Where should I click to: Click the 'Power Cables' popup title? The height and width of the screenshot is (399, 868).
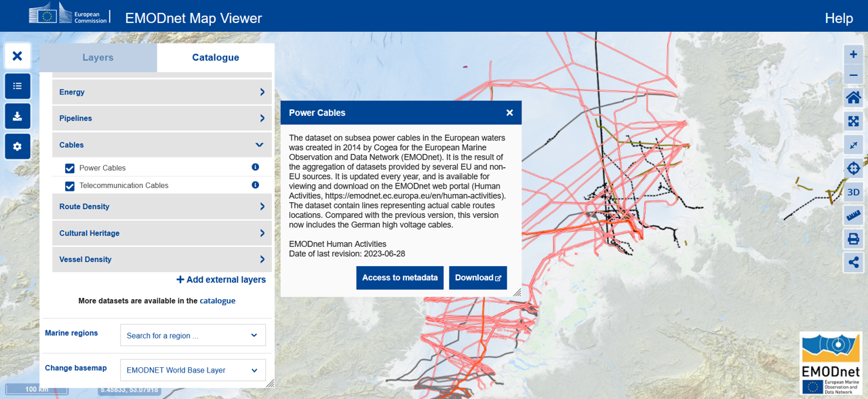click(x=317, y=113)
